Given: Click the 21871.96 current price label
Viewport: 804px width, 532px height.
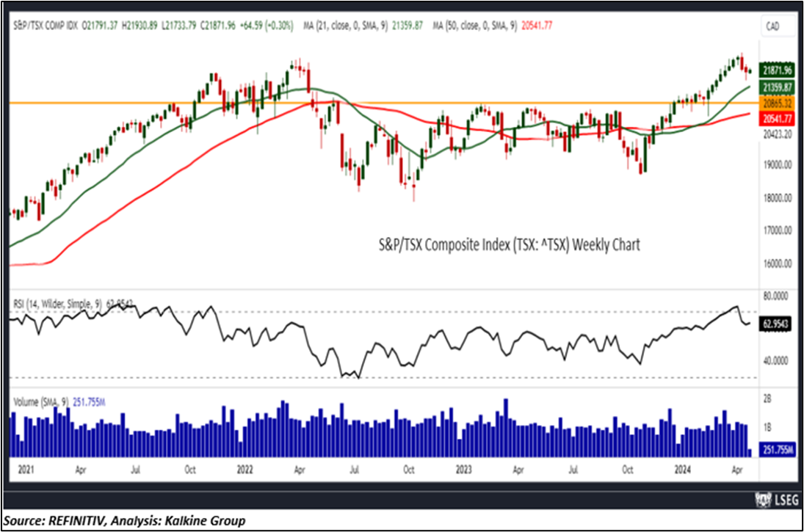Looking at the screenshot, I should pyautogui.click(x=777, y=70).
